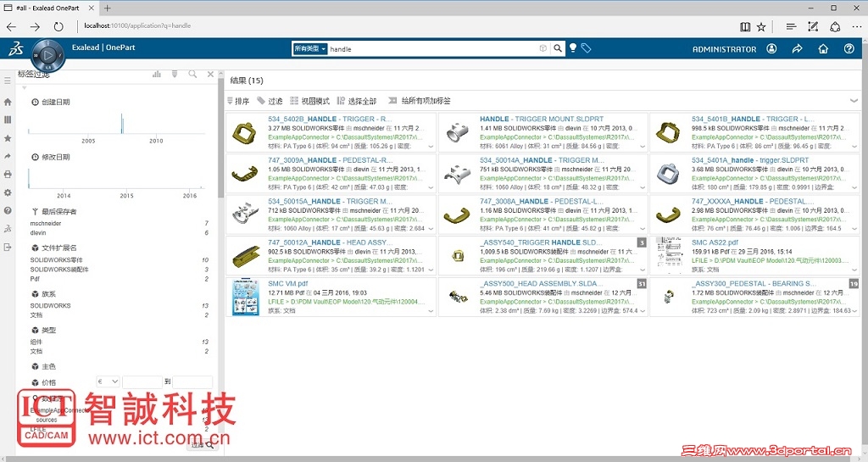Click the small 3DS icon in left sidebar
Image resolution: width=868 pixels, height=462 pixels.
[7, 229]
